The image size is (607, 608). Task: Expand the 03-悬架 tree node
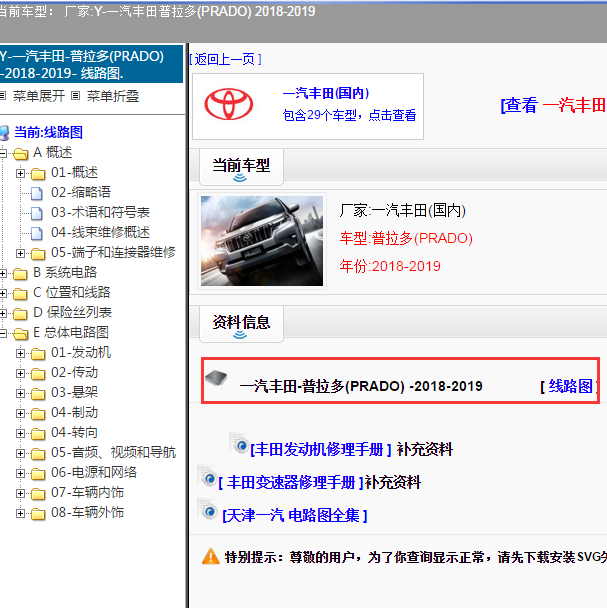click(x=20, y=394)
